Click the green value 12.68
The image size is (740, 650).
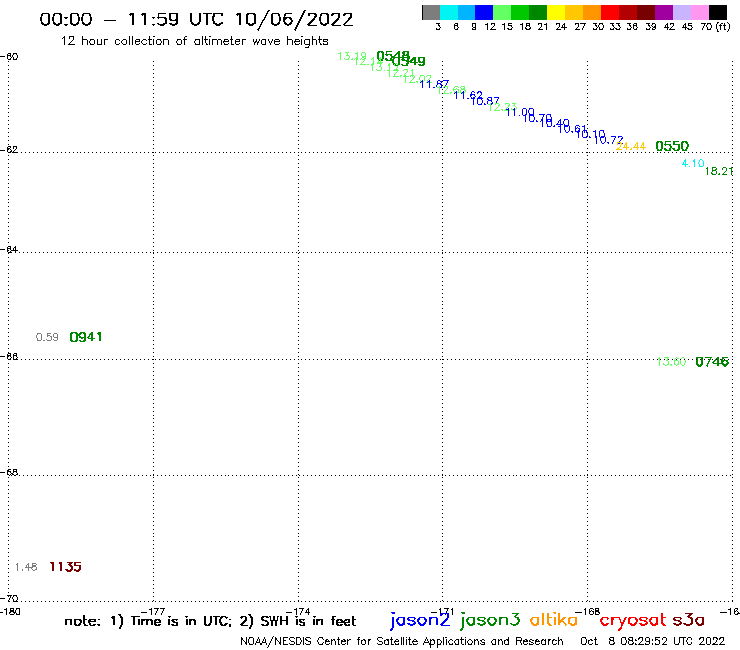(451, 90)
